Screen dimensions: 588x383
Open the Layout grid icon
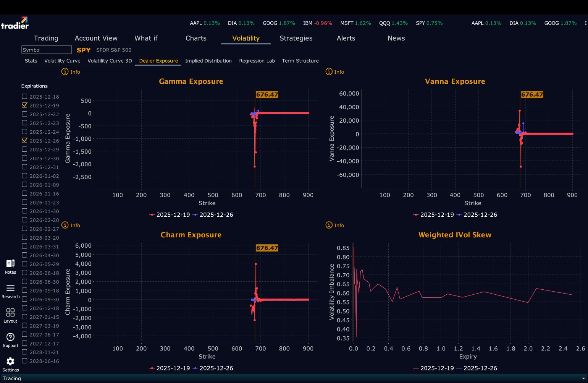(x=10, y=313)
